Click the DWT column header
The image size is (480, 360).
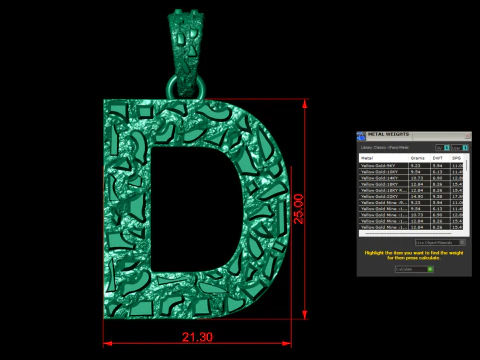click(439, 158)
